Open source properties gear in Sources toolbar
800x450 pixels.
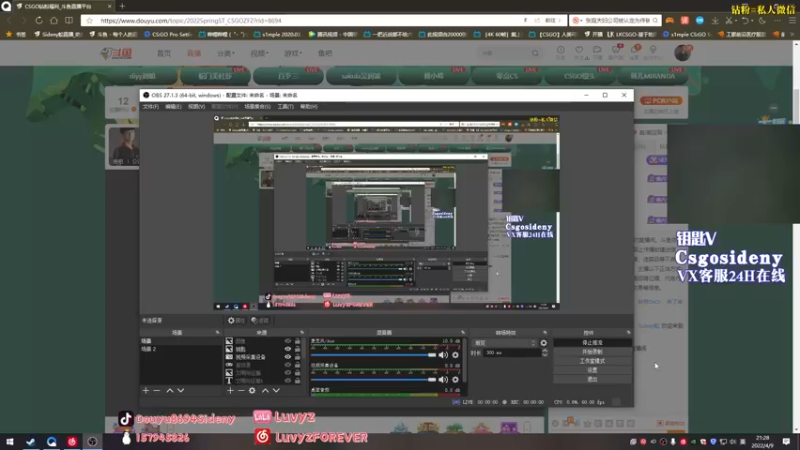[252, 390]
